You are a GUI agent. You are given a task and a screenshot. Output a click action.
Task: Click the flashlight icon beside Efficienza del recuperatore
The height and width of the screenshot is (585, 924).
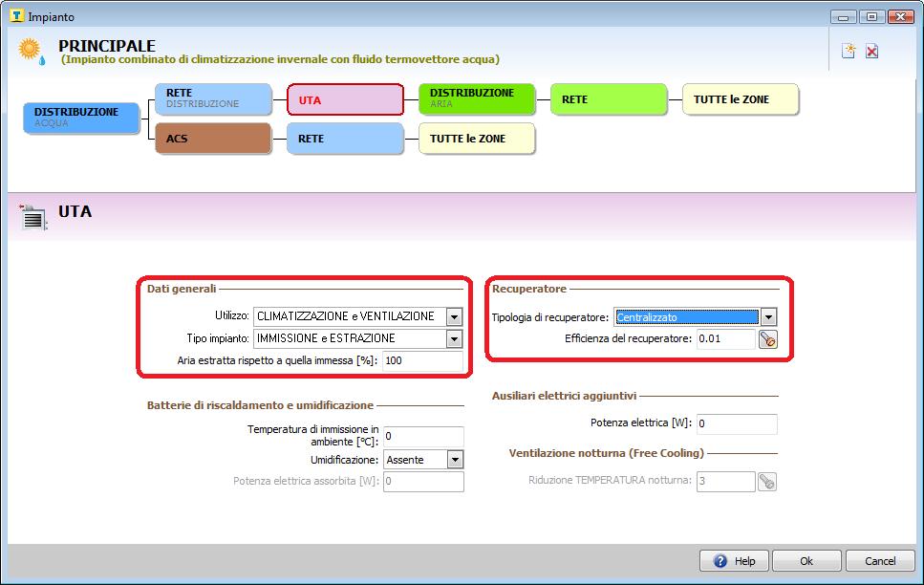click(x=767, y=339)
